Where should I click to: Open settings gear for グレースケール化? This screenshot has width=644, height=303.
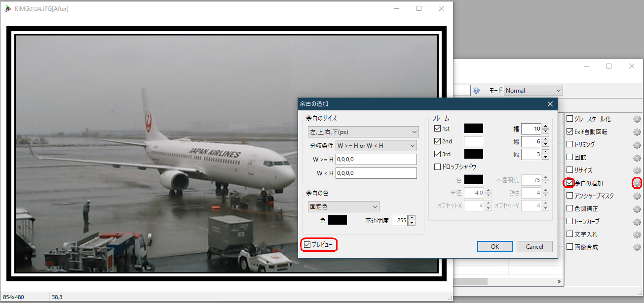coord(637,119)
